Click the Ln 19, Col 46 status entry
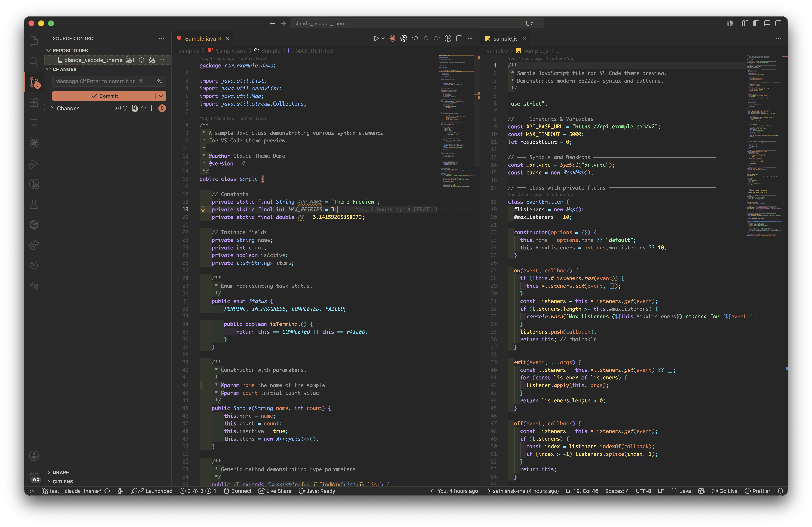 582,491
